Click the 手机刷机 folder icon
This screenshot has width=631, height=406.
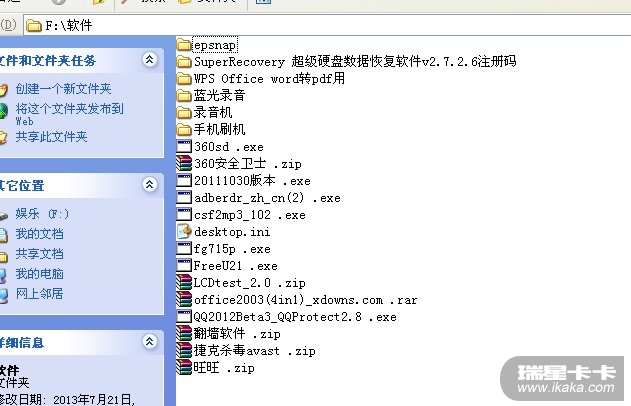pyautogui.click(x=184, y=130)
